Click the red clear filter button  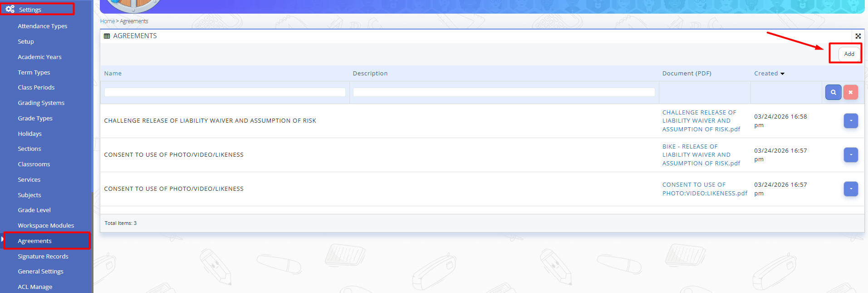click(850, 92)
